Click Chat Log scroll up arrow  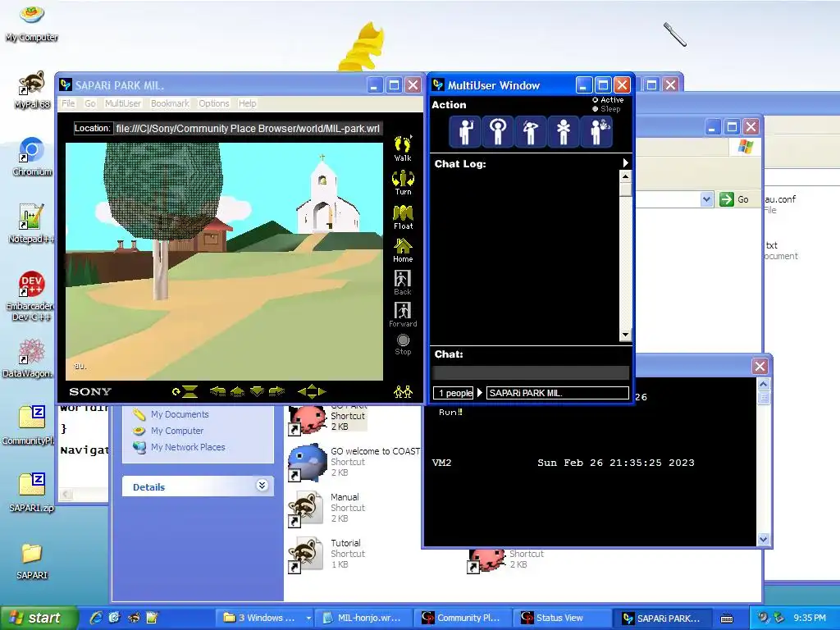click(x=625, y=176)
